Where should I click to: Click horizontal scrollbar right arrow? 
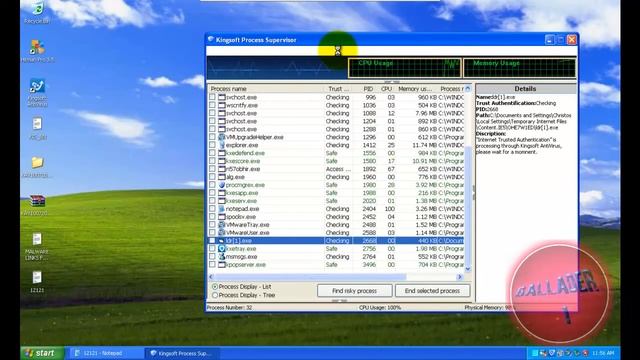(x=460, y=277)
